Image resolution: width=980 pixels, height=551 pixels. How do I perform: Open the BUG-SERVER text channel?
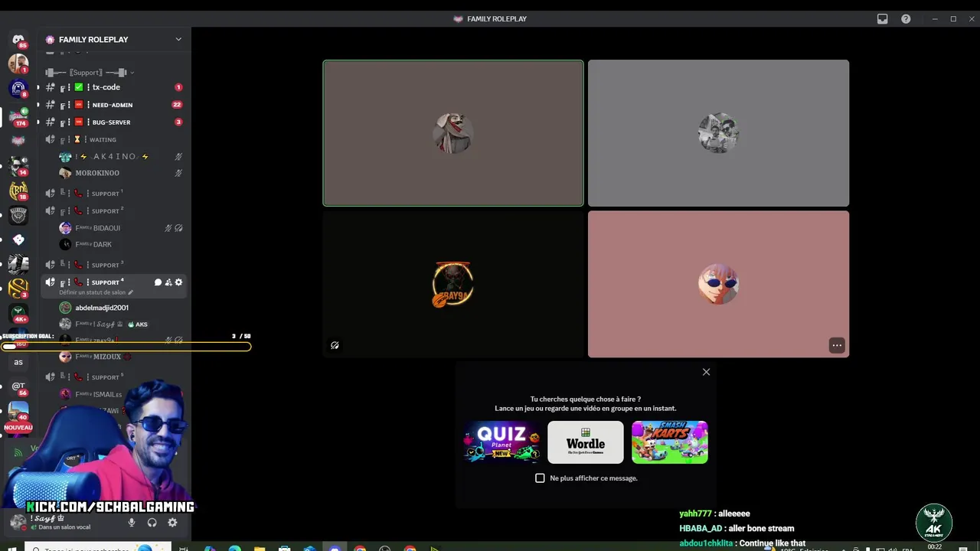pyautogui.click(x=115, y=122)
